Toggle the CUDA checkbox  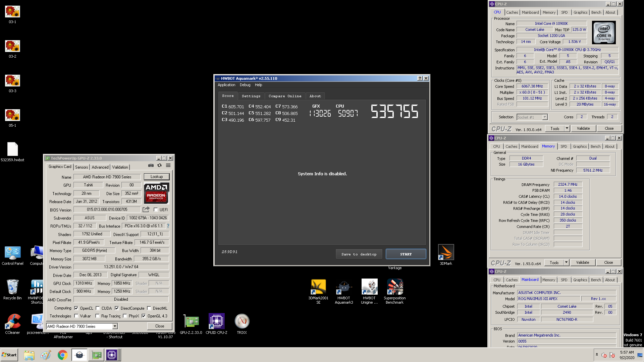point(98,308)
